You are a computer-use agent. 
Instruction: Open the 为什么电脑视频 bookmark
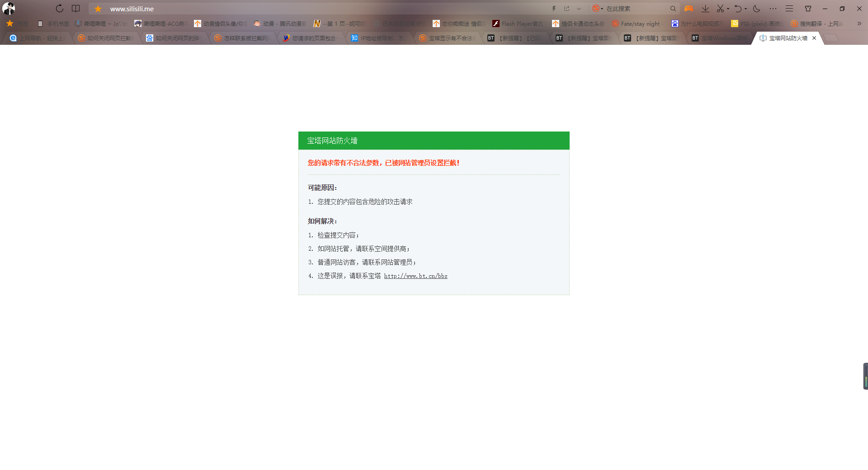pos(698,23)
